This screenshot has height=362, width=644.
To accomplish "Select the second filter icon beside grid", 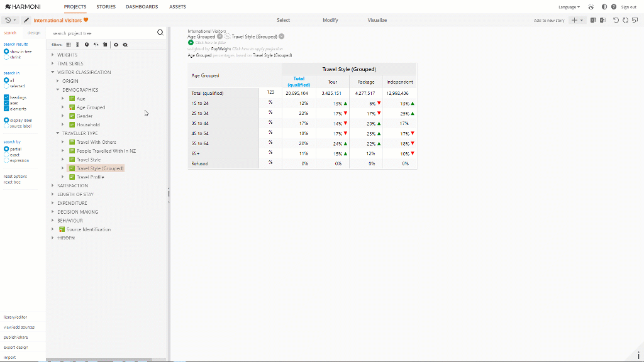I will [x=77, y=45].
